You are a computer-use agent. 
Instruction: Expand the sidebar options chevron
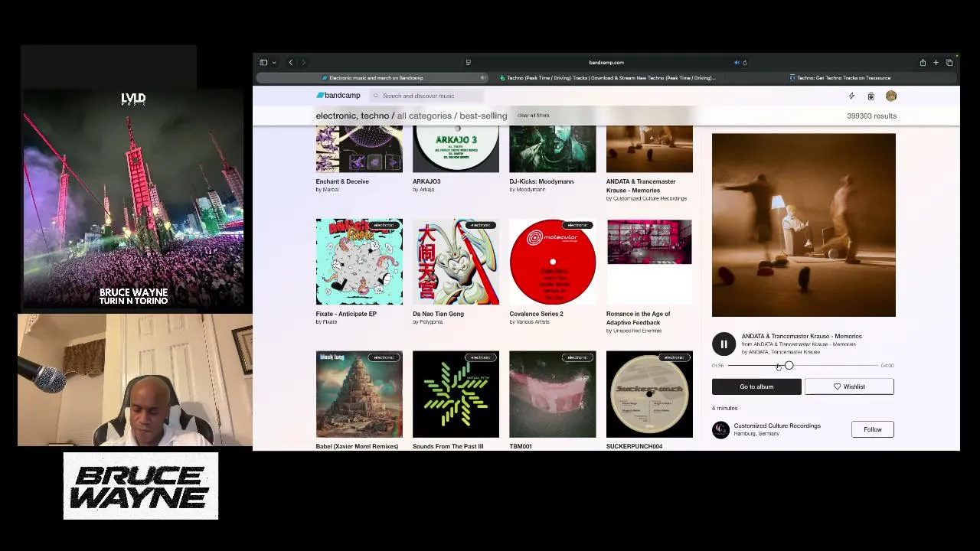274,63
